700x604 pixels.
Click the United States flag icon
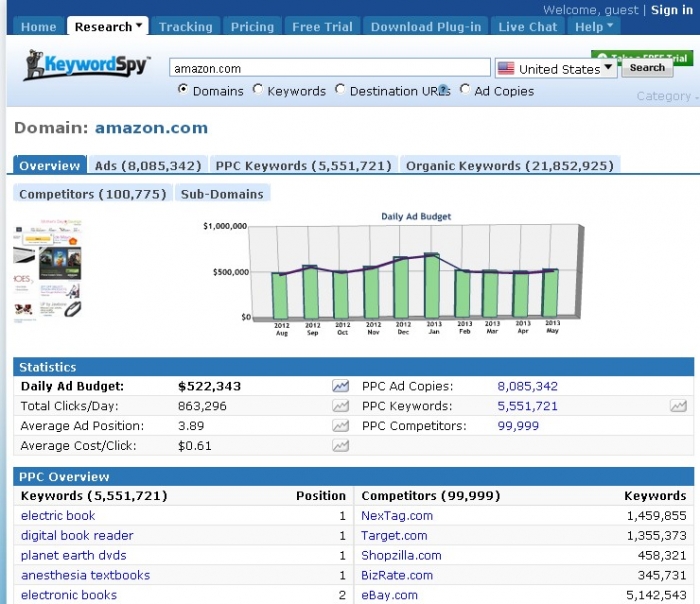(506, 69)
